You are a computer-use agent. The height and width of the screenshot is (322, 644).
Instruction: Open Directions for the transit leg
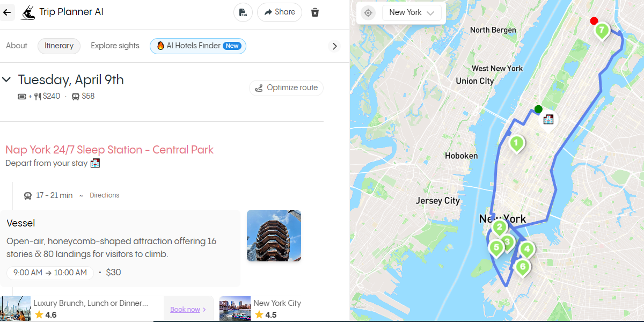pyautogui.click(x=105, y=195)
